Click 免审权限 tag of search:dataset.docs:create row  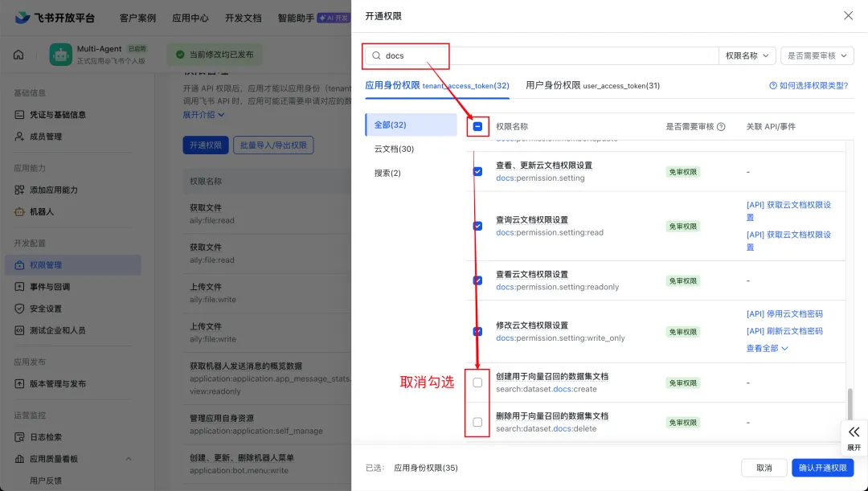coord(682,383)
